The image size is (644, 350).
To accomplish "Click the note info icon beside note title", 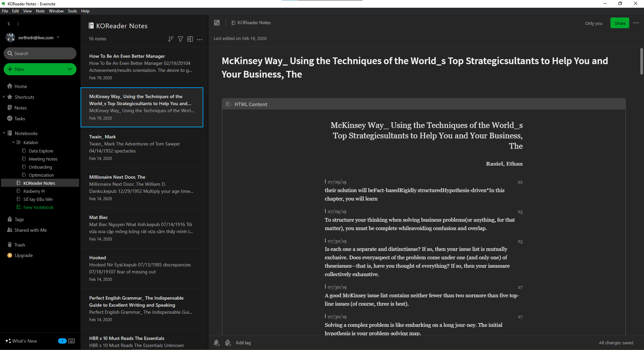I will (217, 23).
